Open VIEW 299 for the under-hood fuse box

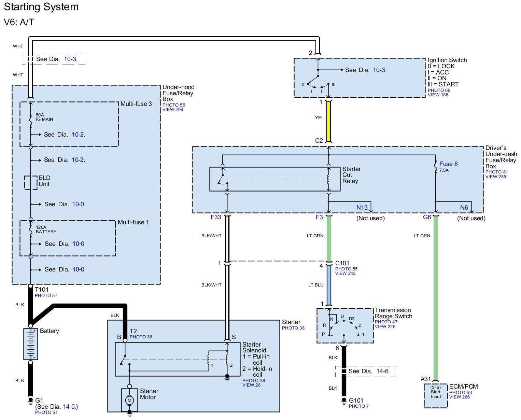pos(173,110)
